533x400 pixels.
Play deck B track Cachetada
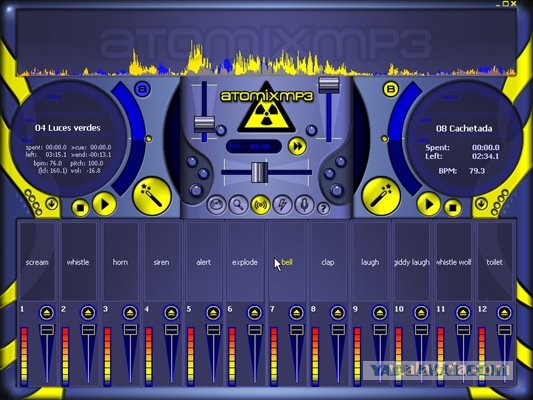pyautogui.click(x=429, y=204)
